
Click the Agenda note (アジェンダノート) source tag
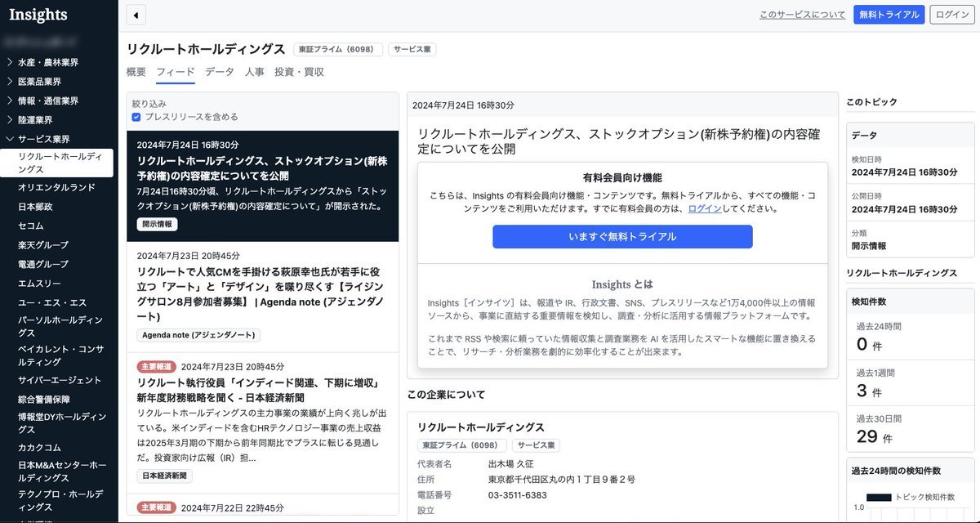pos(198,335)
